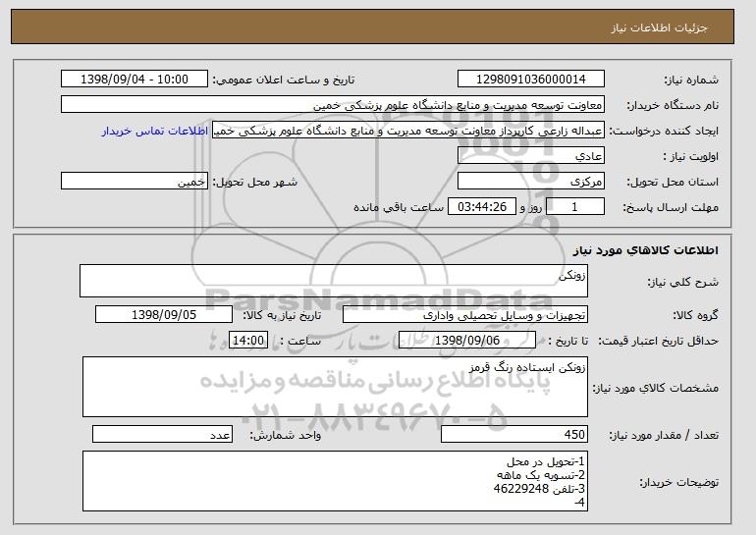Click the remaining time field 03:44:26
Screen dimensions: 756x535
[482, 207]
